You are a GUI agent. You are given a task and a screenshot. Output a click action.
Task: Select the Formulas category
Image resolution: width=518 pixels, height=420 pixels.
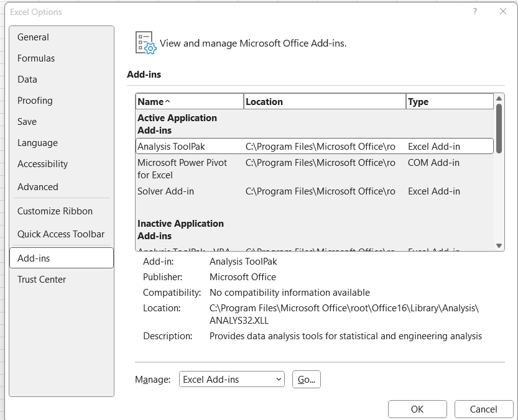pyautogui.click(x=62, y=58)
